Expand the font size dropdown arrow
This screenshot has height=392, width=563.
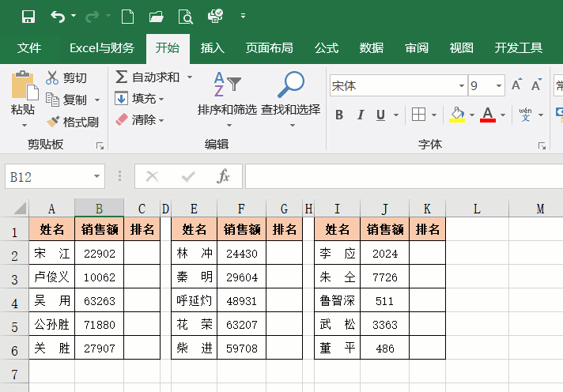pos(499,86)
